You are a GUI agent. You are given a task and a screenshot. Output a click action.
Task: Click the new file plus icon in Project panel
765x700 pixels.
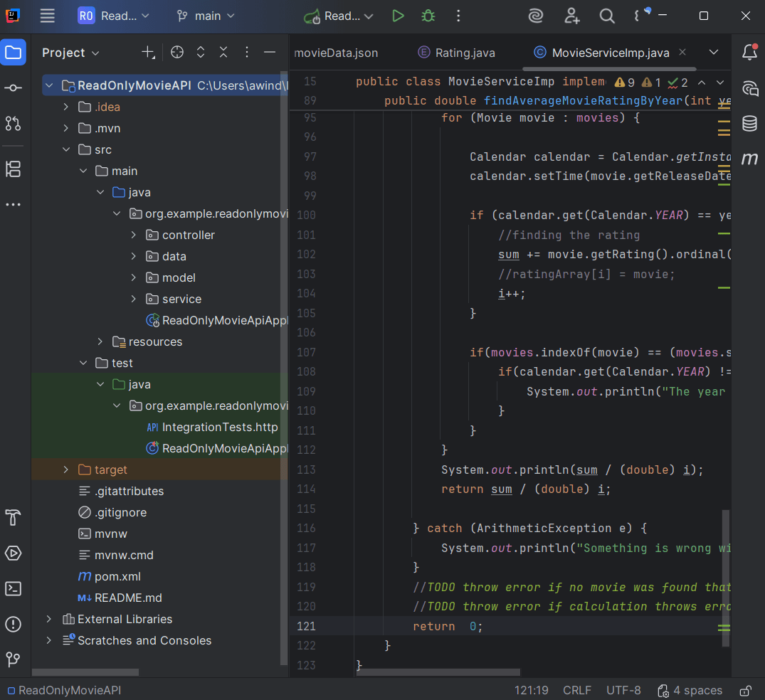(148, 52)
